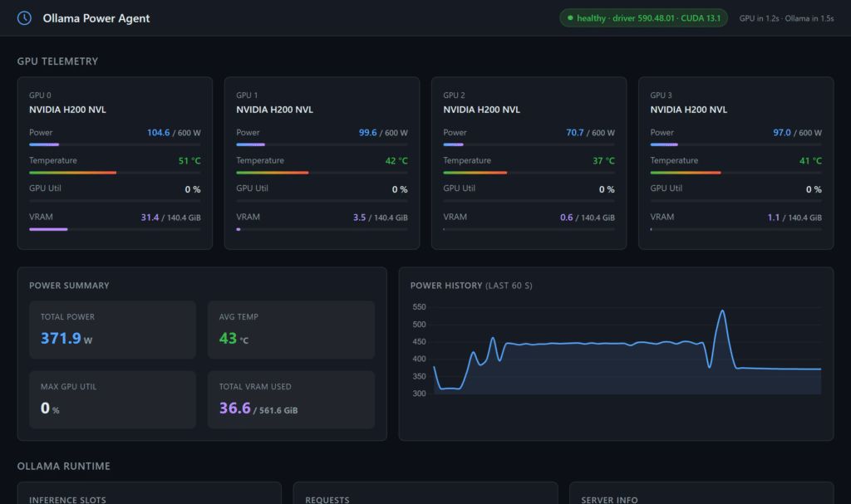Select the GPU 3 GPU Util row

click(735, 189)
